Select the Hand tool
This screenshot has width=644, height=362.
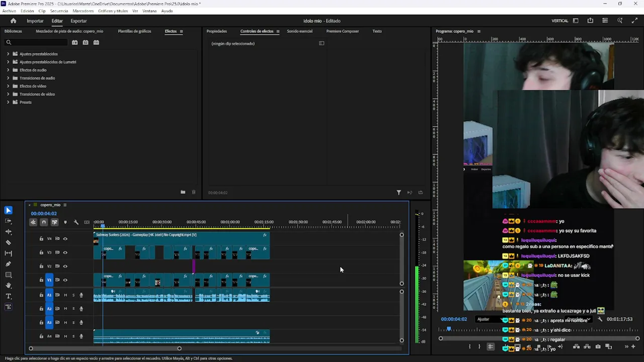tap(9, 286)
